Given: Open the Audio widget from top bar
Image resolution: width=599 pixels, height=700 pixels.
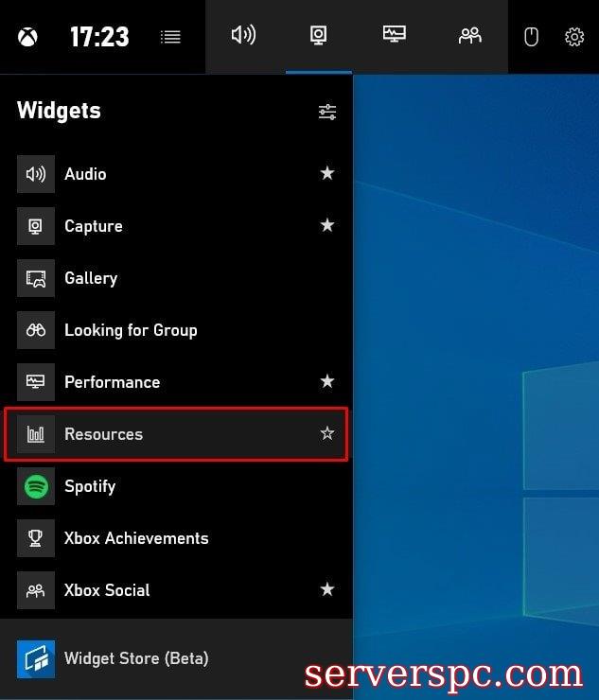Looking at the screenshot, I should pos(243,36).
